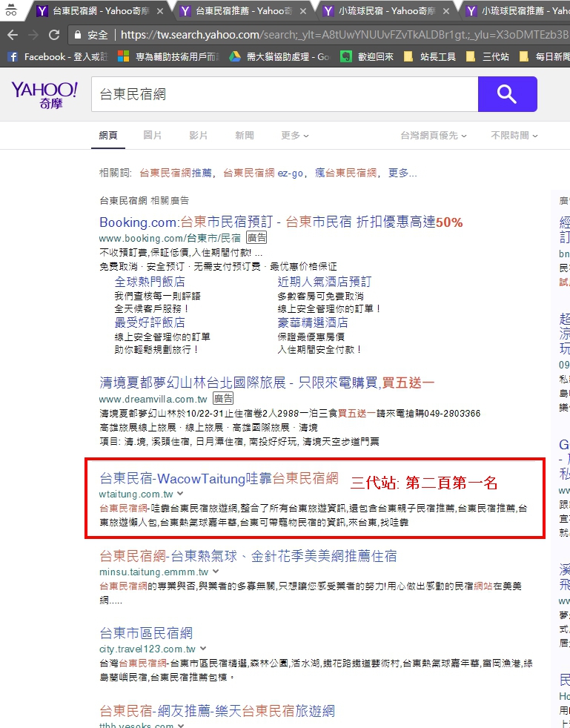Open 台東民宿-網友推薦-樂天台東民宿旅遊網 result

click(x=217, y=710)
